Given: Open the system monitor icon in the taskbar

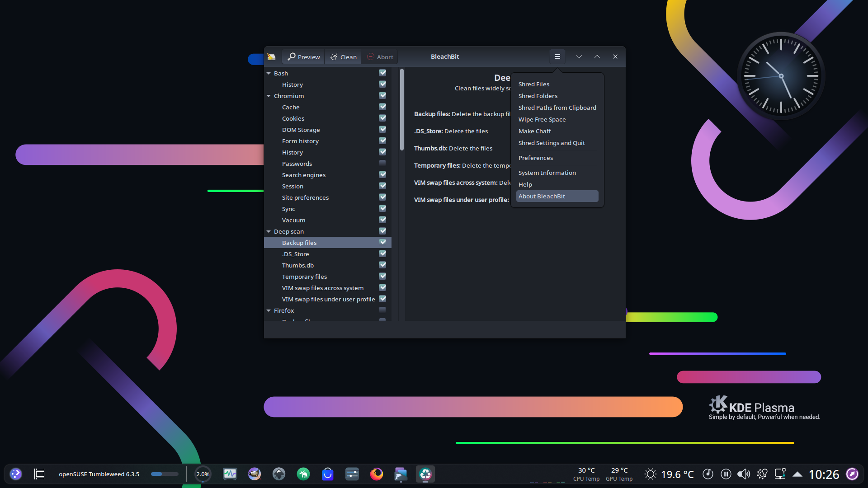Looking at the screenshot, I should 230,474.
